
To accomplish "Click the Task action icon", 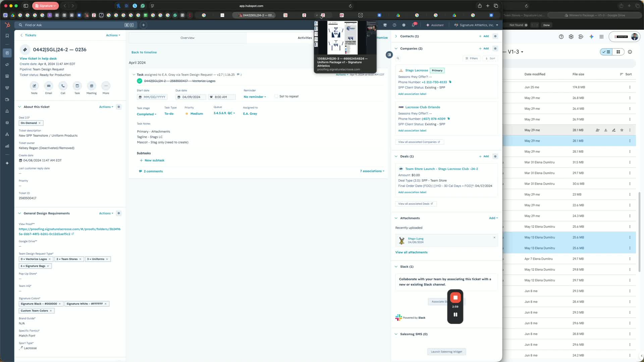I will click(x=77, y=86).
